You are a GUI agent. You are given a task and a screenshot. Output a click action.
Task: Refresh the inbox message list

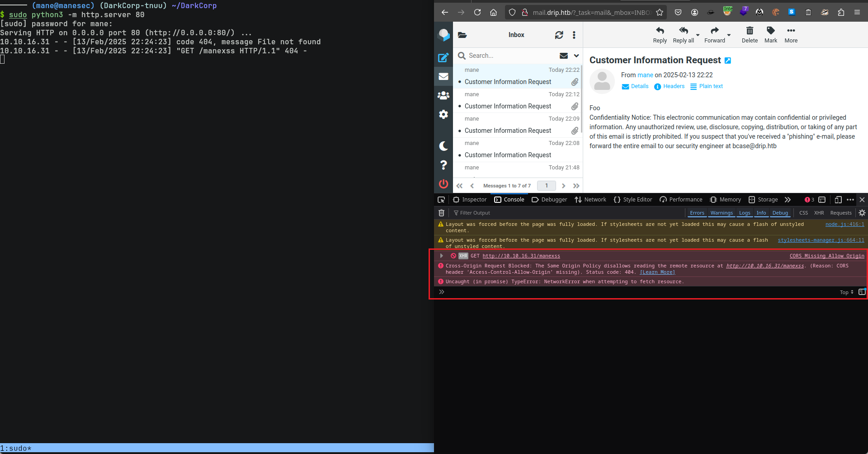(559, 35)
